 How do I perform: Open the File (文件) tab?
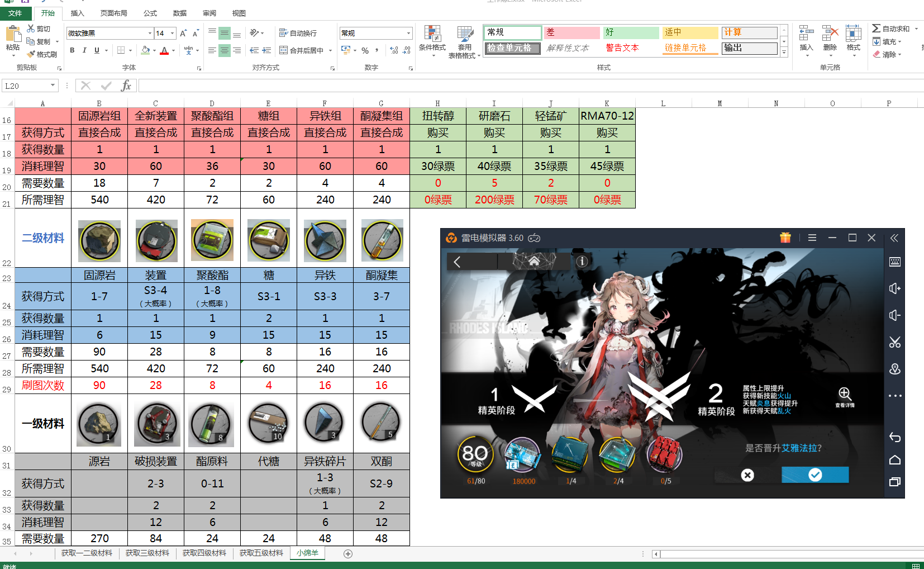[x=15, y=13]
